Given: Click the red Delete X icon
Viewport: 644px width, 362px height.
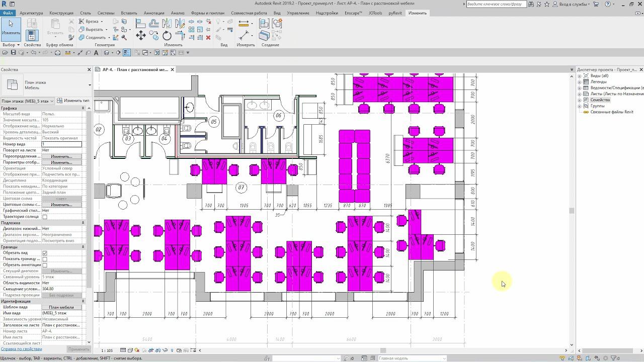Looking at the screenshot, I should coord(208,37).
